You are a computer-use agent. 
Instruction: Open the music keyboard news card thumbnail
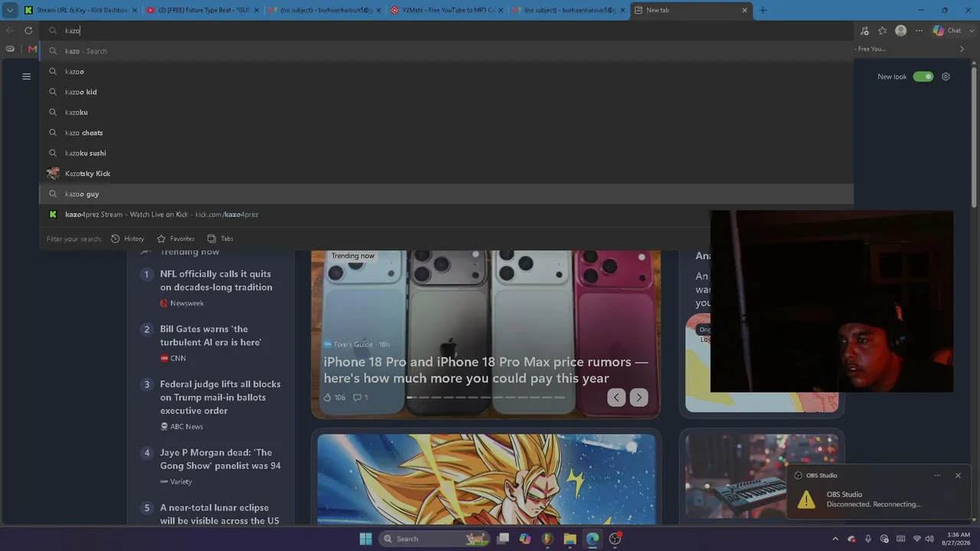click(x=762, y=476)
